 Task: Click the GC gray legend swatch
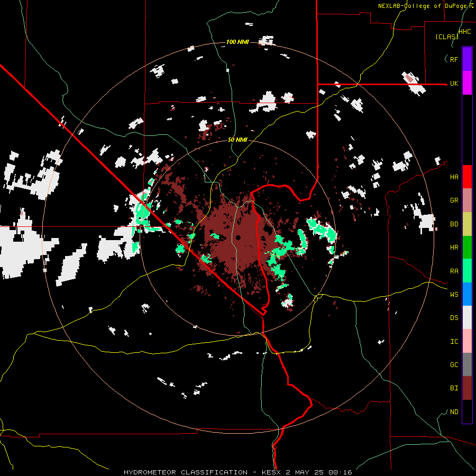[467, 364]
